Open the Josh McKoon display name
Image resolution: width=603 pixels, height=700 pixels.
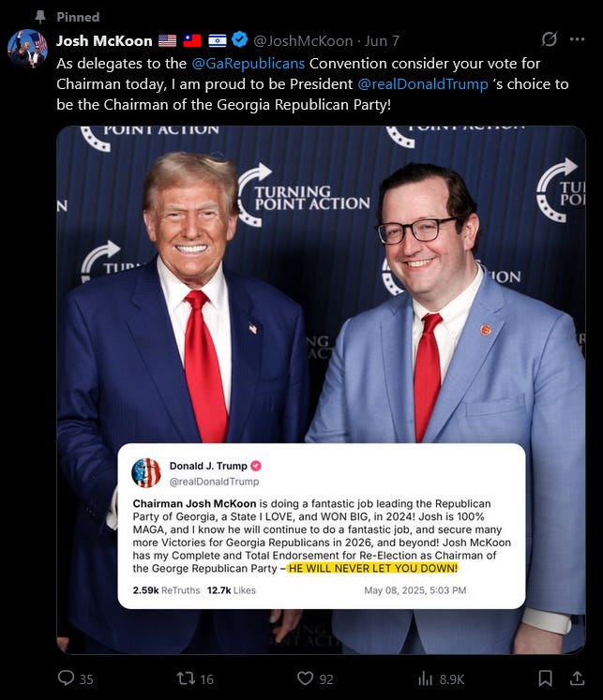tap(104, 40)
